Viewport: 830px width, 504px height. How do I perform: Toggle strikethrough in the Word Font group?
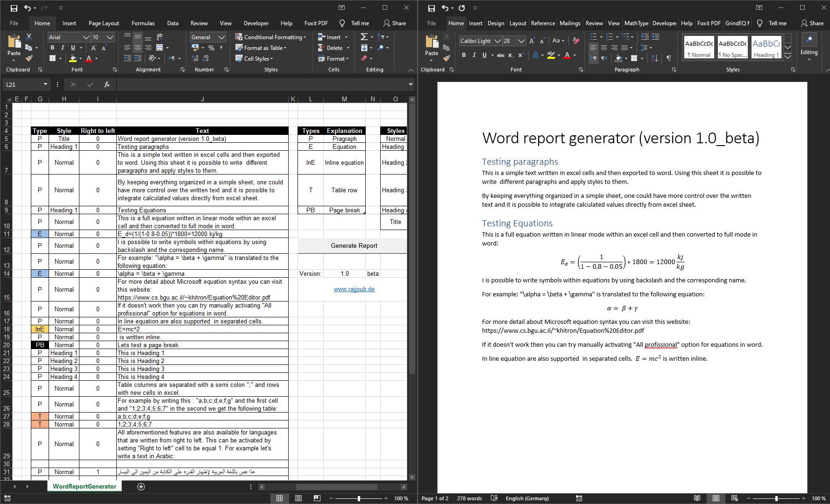pos(500,55)
